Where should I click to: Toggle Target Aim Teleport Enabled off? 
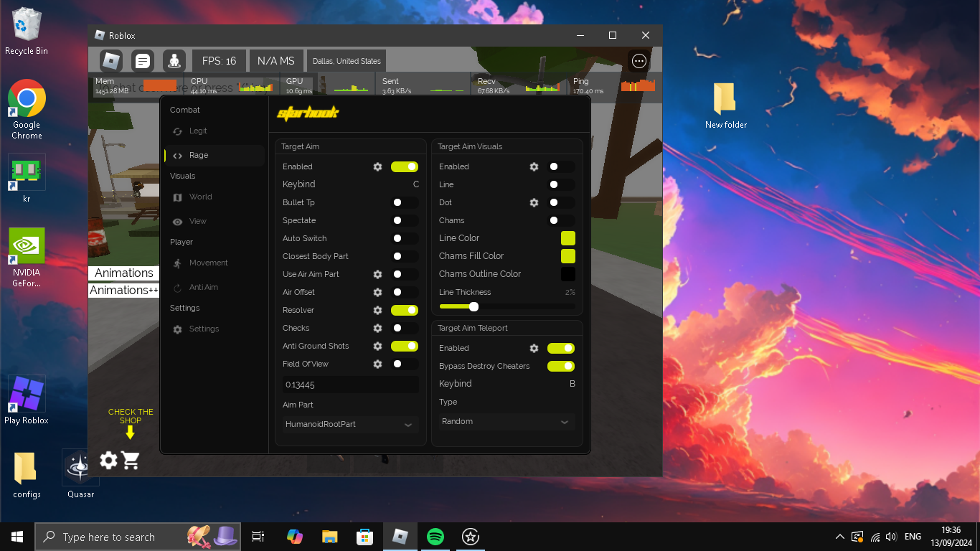[561, 348]
